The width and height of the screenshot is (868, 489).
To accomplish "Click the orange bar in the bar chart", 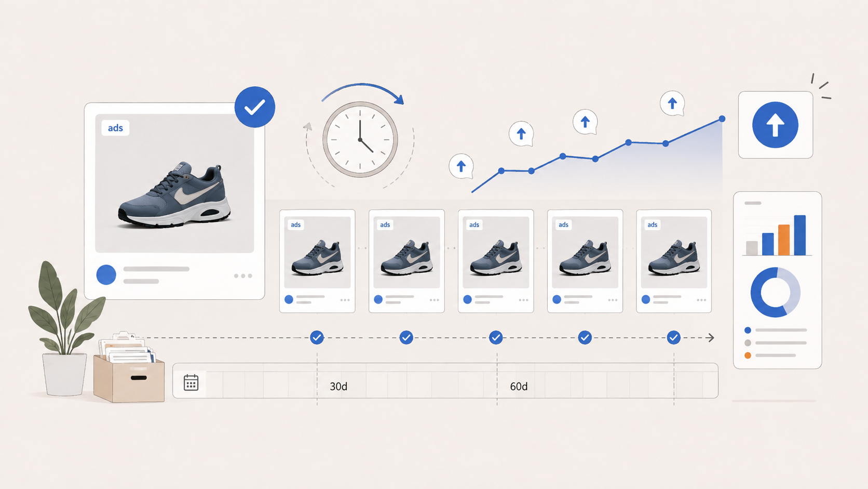I will tap(784, 240).
